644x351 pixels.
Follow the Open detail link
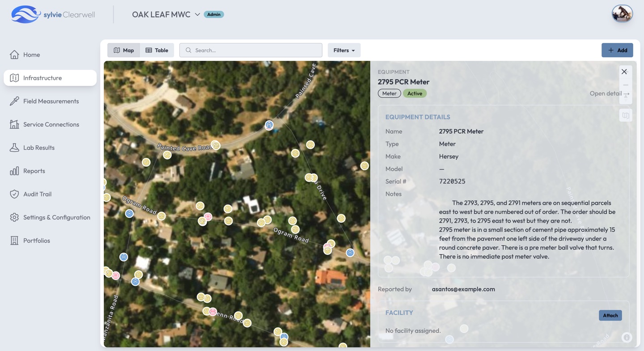609,93
